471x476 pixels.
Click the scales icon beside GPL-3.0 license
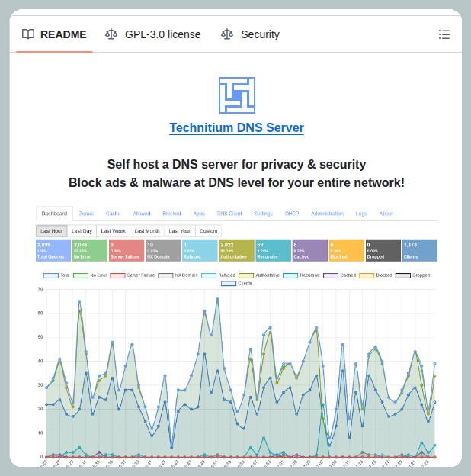pos(111,34)
